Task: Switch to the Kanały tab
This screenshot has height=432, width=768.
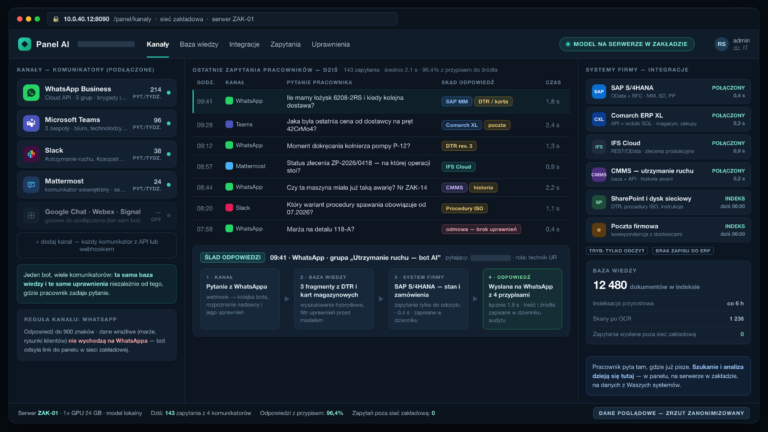Action: pos(158,44)
